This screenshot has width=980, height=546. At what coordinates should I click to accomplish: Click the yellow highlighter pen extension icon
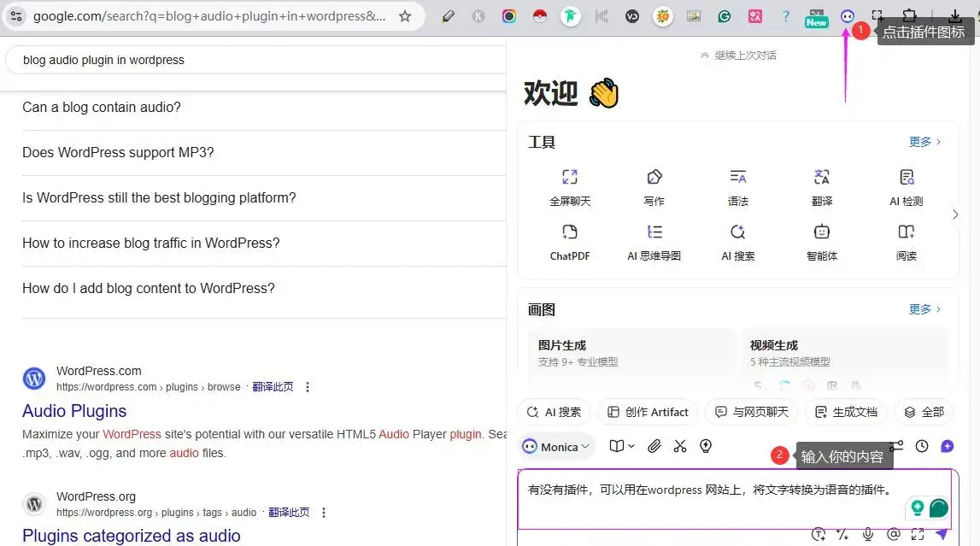tap(448, 16)
